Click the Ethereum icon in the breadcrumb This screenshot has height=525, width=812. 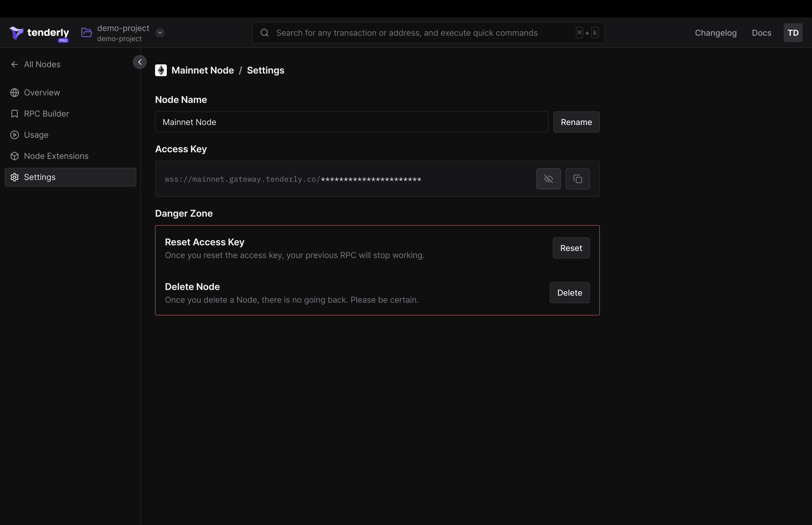point(161,70)
